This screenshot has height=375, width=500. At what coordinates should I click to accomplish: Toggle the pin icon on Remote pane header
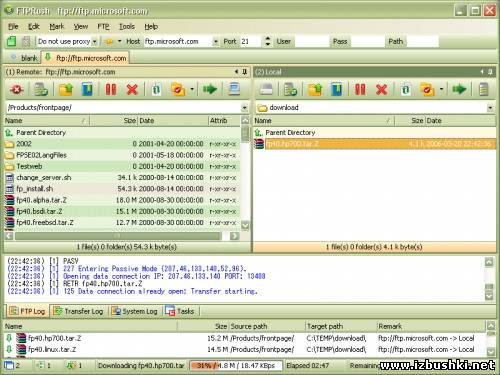pos(245,72)
